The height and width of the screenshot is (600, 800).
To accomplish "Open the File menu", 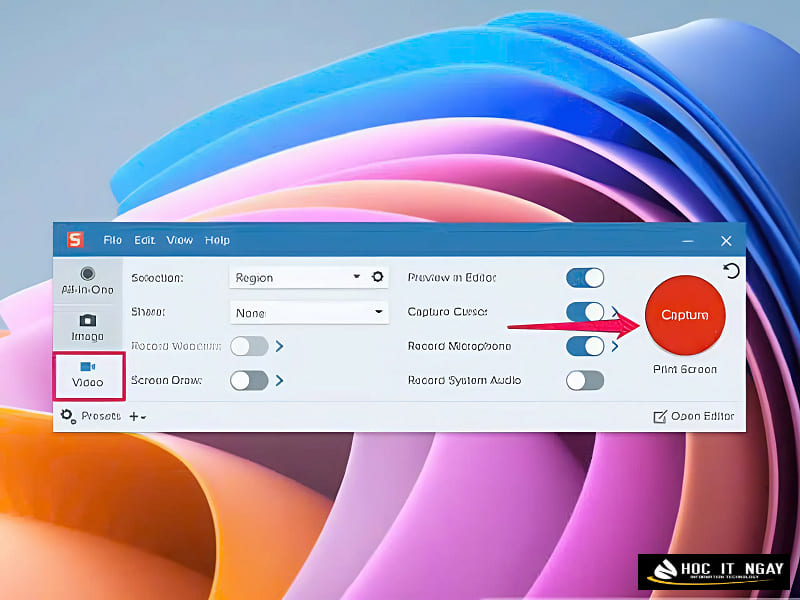I will pyautogui.click(x=112, y=240).
